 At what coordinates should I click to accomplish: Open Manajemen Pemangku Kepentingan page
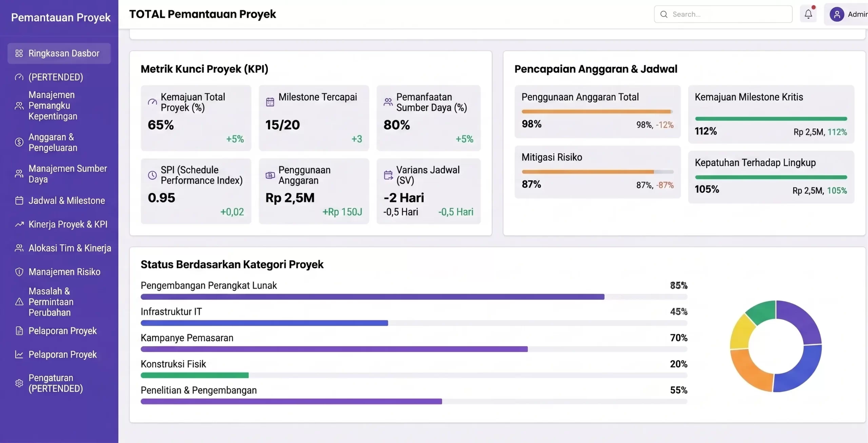59,106
